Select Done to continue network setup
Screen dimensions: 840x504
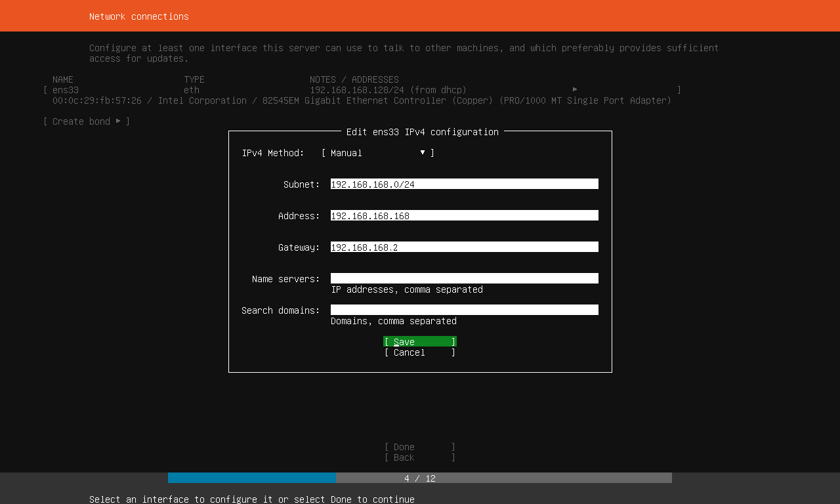click(x=419, y=447)
